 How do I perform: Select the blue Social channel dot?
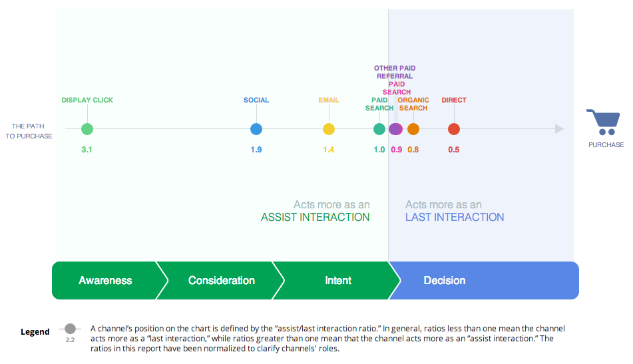[x=256, y=129]
